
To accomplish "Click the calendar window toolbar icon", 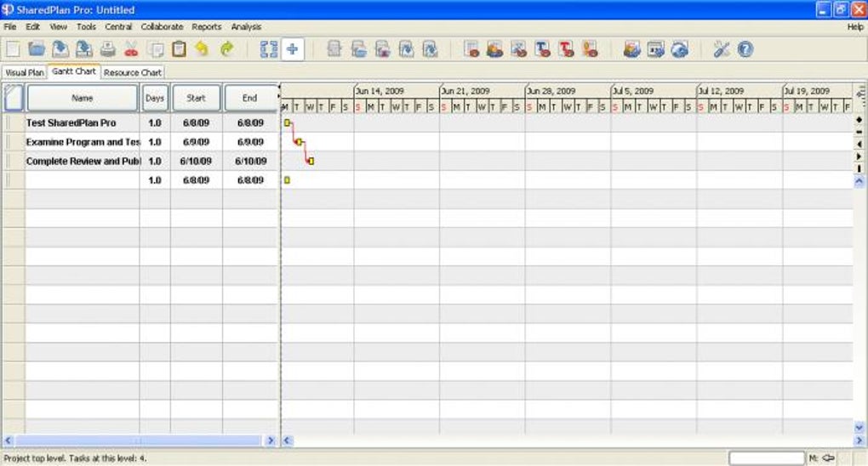I will [x=655, y=49].
